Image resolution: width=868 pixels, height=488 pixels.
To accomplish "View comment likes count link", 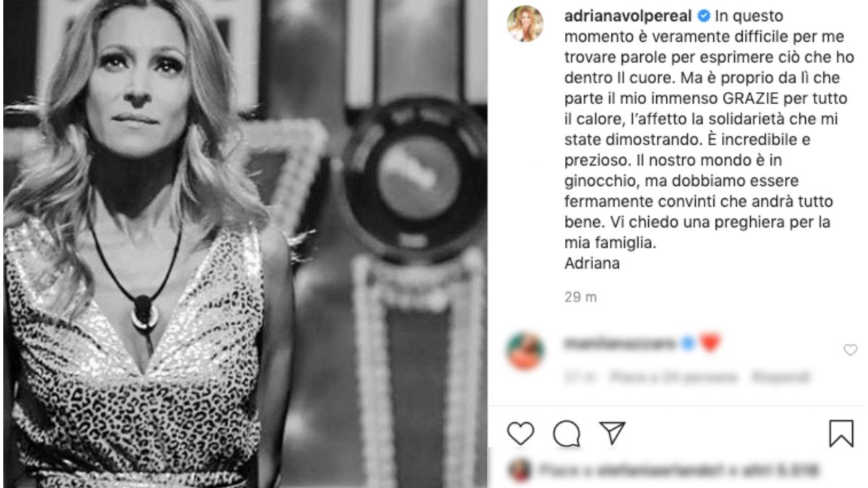I will (x=673, y=377).
